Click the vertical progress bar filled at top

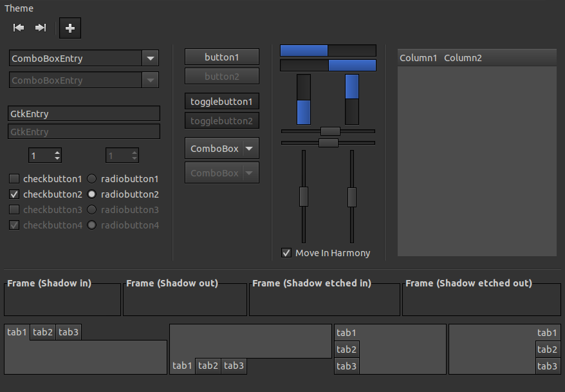(x=352, y=99)
